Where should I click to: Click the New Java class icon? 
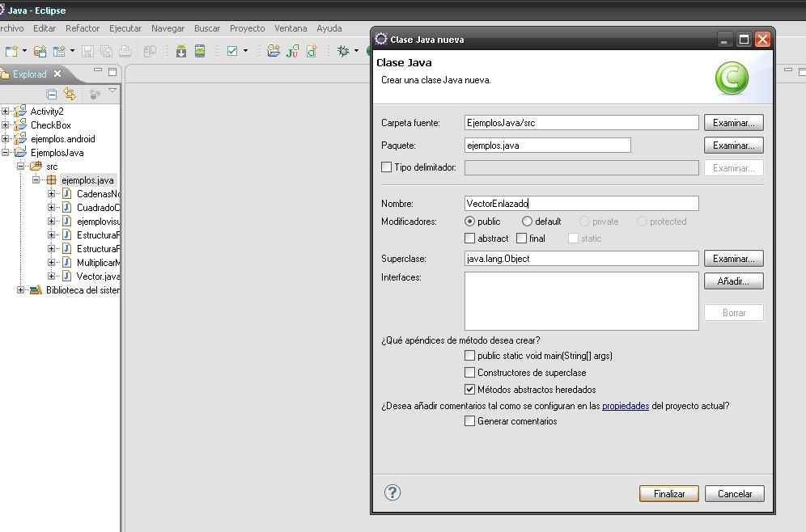312,52
